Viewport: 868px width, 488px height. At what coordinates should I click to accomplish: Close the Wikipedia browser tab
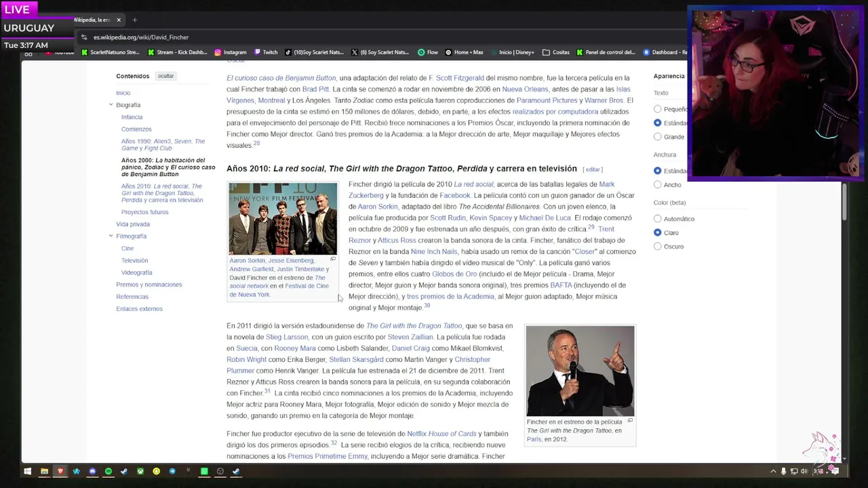coord(119,20)
